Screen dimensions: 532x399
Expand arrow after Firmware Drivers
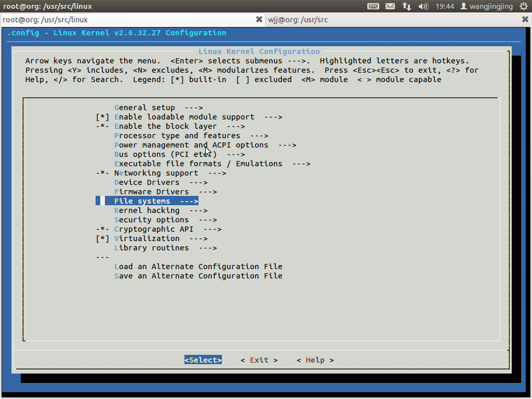pyautogui.click(x=208, y=192)
